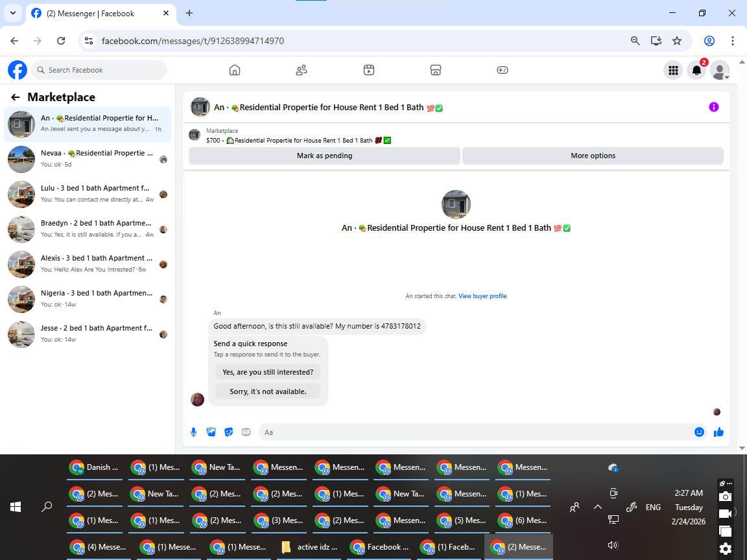The height and width of the screenshot is (560, 747).
Task: Open notifications bell with 2 badge
Action: pyautogui.click(x=696, y=71)
